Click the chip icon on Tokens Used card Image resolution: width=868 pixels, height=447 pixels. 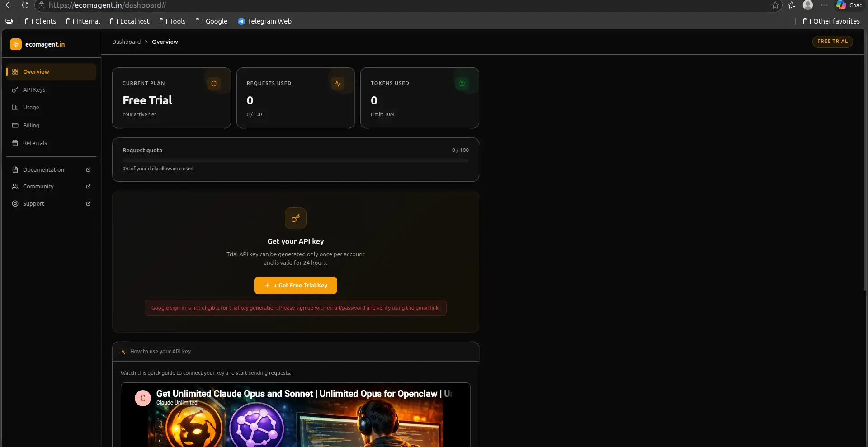click(462, 84)
